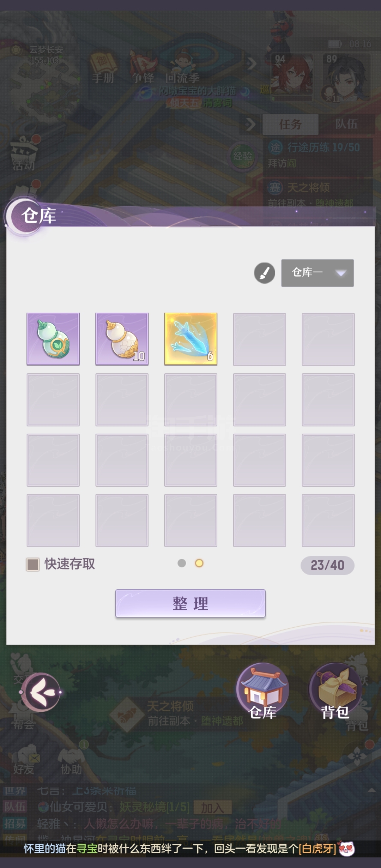Click the 23/40 capacity indicator
Screen dimensions: 381x868
point(327,565)
